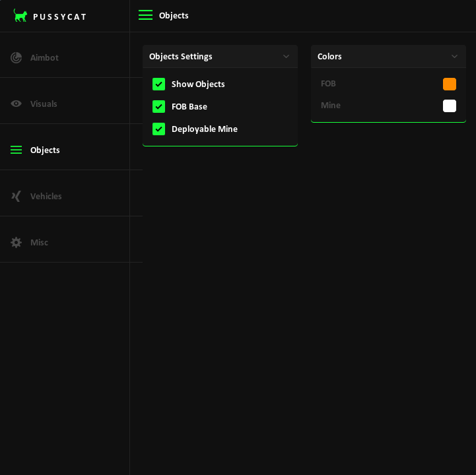Image resolution: width=476 pixels, height=475 pixels.
Task: Click the Objects Settings panel title
Action: click(x=181, y=56)
